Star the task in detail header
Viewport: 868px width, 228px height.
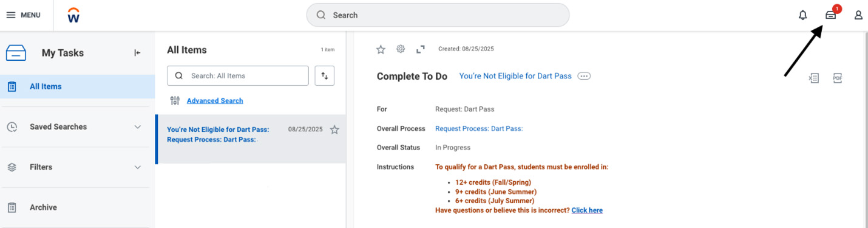[x=381, y=49]
